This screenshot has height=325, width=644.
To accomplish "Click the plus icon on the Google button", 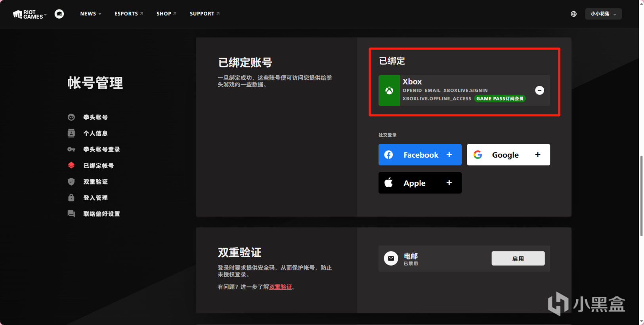I will pyautogui.click(x=538, y=155).
